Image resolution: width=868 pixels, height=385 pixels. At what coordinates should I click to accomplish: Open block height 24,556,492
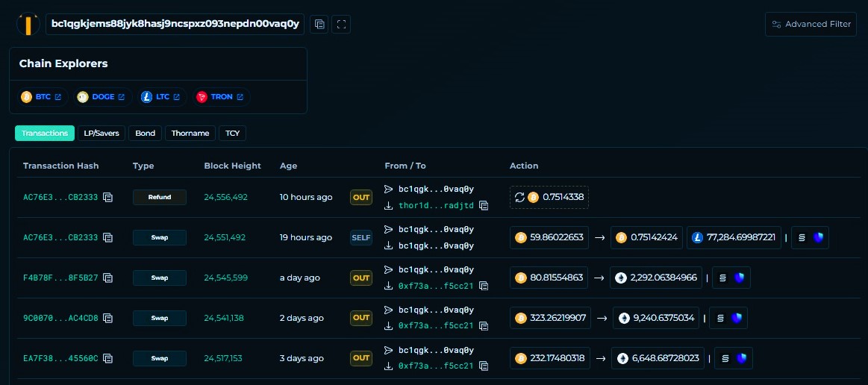(x=225, y=198)
